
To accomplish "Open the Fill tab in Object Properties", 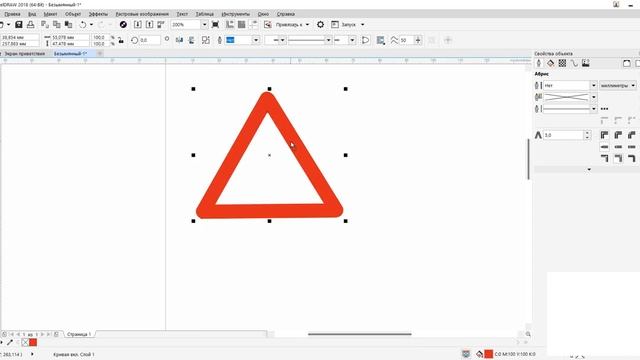I will 551,63.
